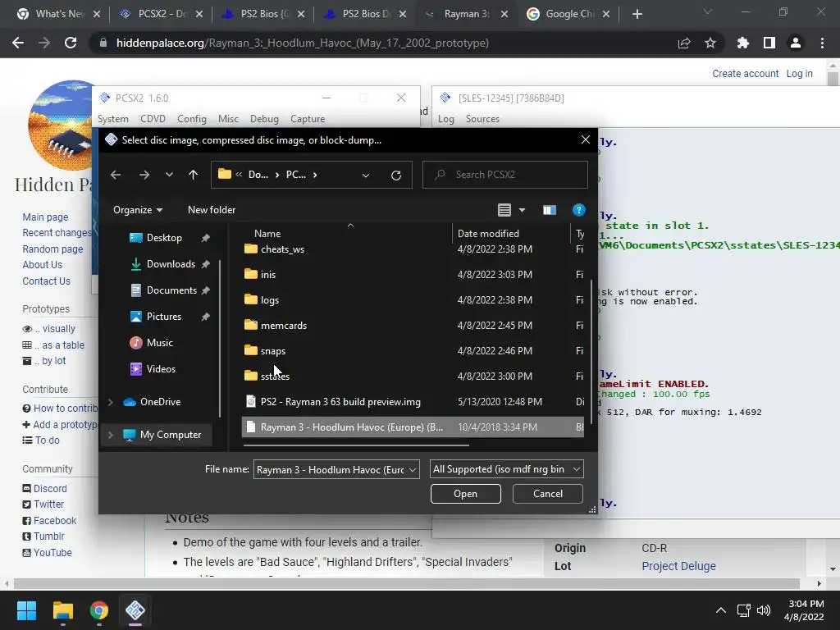
Task: Select the sstates folder
Action: tap(275, 377)
